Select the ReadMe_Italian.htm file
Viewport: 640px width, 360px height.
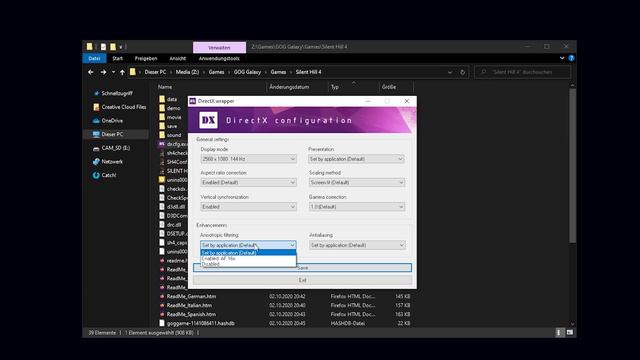pyautogui.click(x=189, y=305)
